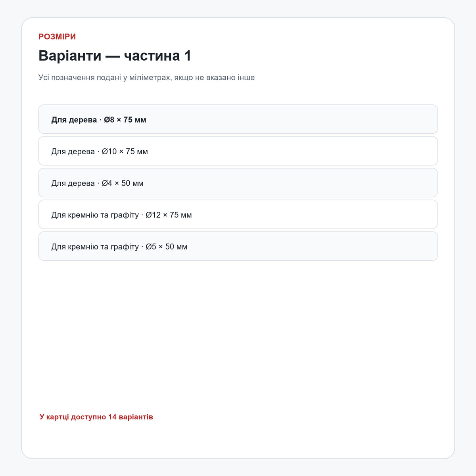Viewport: 476px width, 476px height.
Task: Open the У картці доступно 14 варіантів text
Action: [96, 417]
